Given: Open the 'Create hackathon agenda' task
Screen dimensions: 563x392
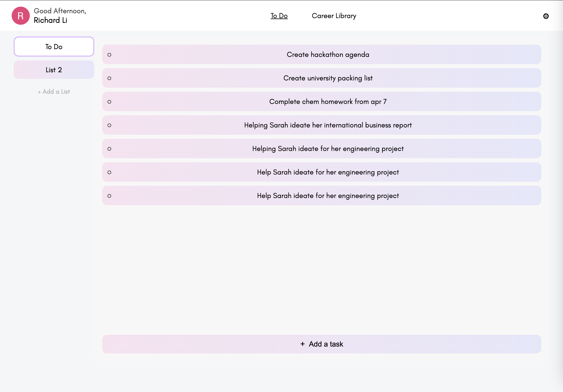Looking at the screenshot, I should 328,55.
